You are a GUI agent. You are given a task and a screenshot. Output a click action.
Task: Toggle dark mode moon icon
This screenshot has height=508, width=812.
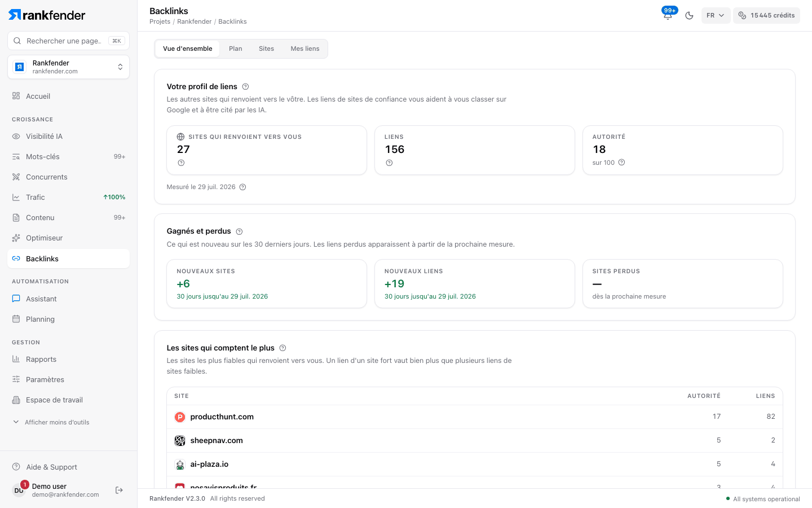[x=689, y=15]
